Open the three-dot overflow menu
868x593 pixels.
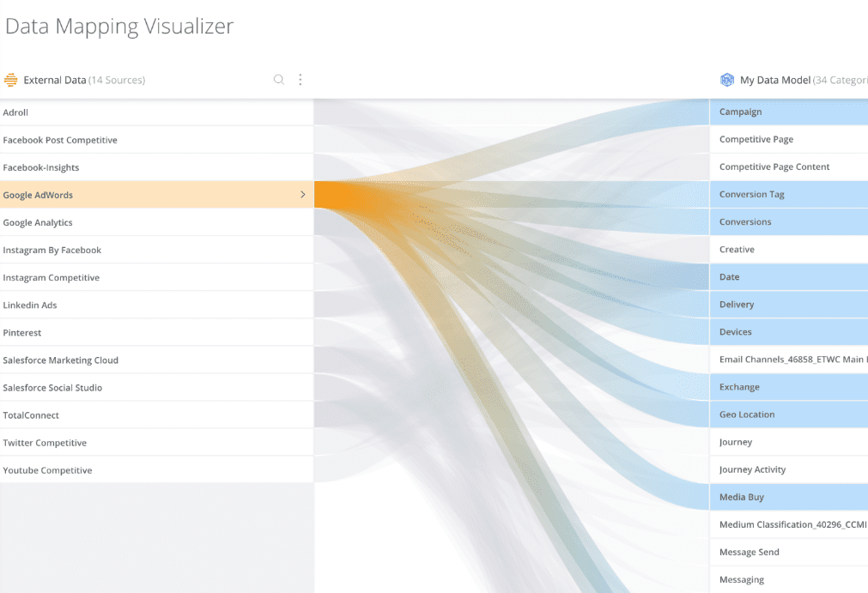point(300,79)
